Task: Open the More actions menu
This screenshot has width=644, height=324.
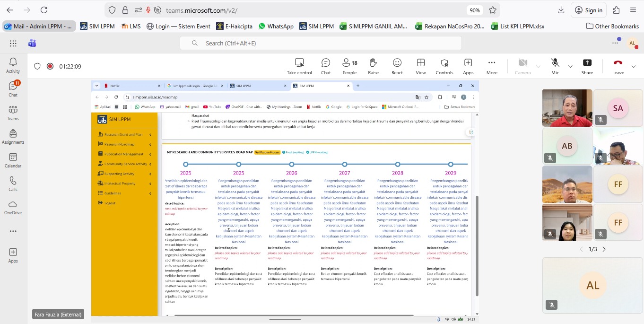Action: [x=492, y=66]
